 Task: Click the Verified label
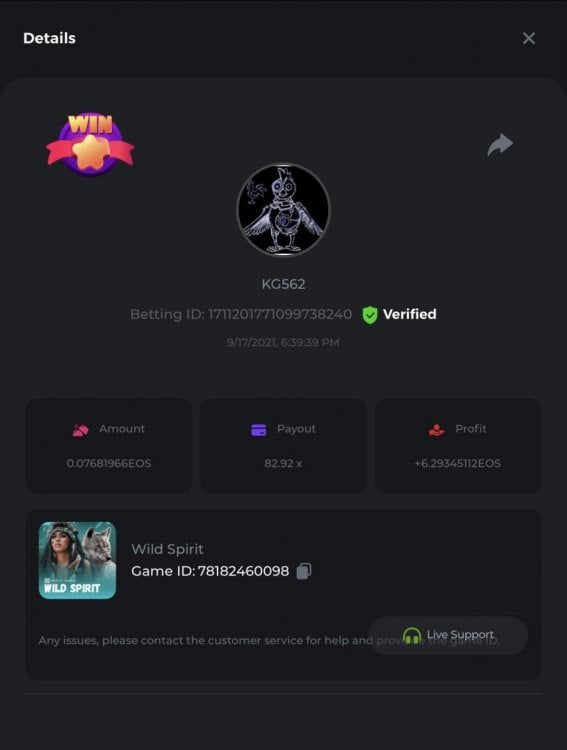pyautogui.click(x=410, y=314)
